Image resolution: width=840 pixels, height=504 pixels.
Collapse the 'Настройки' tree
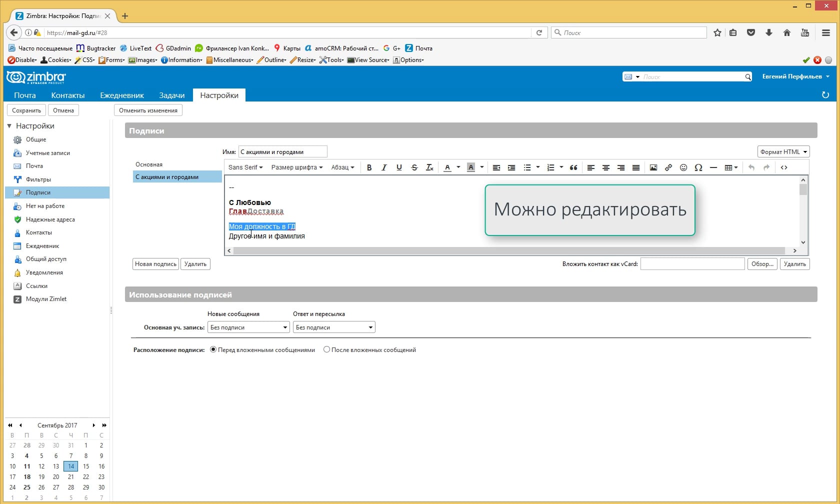pos(9,125)
